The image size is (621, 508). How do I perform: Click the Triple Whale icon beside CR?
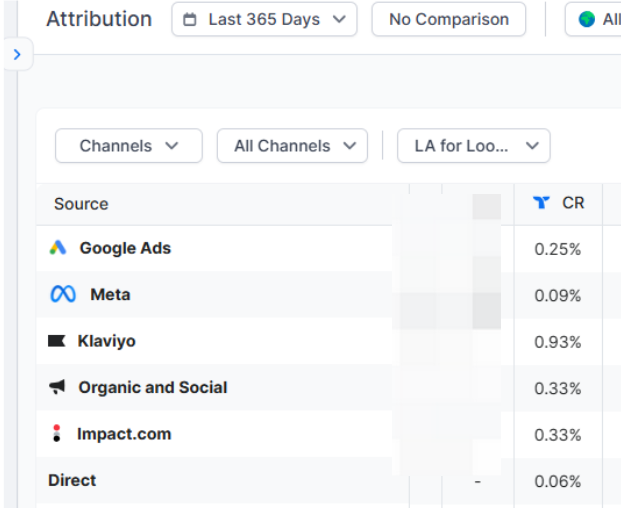tap(541, 202)
